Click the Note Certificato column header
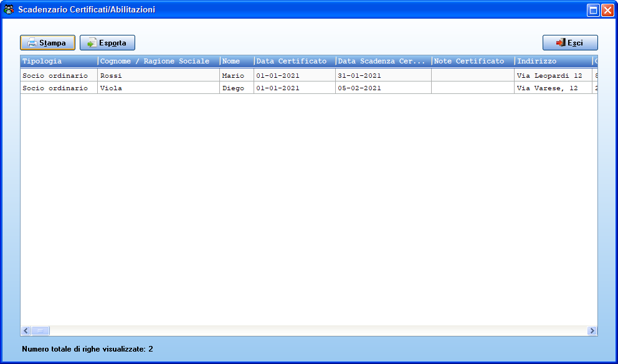Screen dimensions: 618x364 473,61
